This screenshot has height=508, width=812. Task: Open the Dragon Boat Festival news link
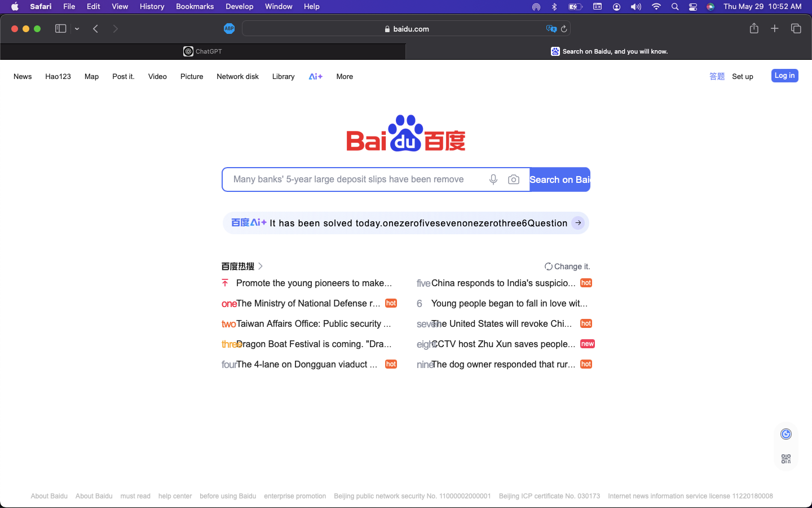tap(314, 344)
